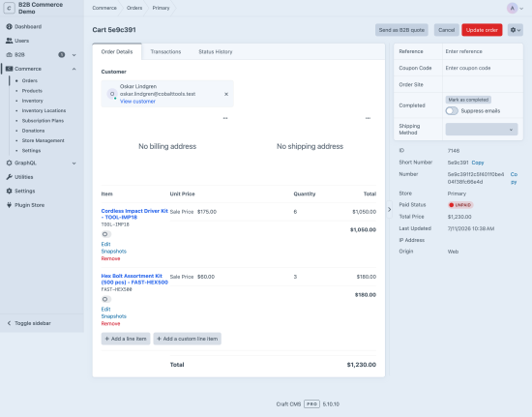Expand the B2B sidebar submenu chevron
Image resolution: width=532 pixels, height=417 pixels.
pyautogui.click(x=74, y=55)
